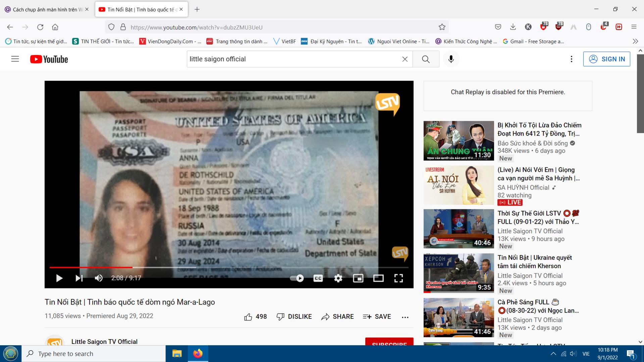Screen dimensions: 644x362
Task: Open Ukraine Kherson news video title
Action: coord(535,262)
